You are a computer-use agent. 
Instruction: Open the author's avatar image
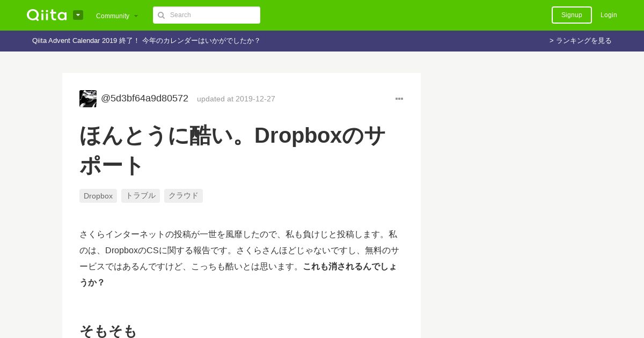pyautogui.click(x=88, y=99)
